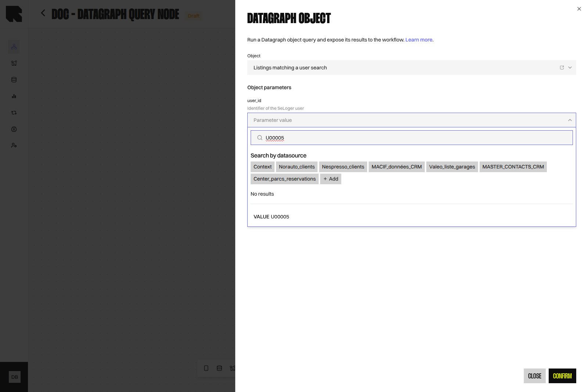Open the workflow diagram icon in the sidebar
588x392 pixels.
tap(14, 47)
